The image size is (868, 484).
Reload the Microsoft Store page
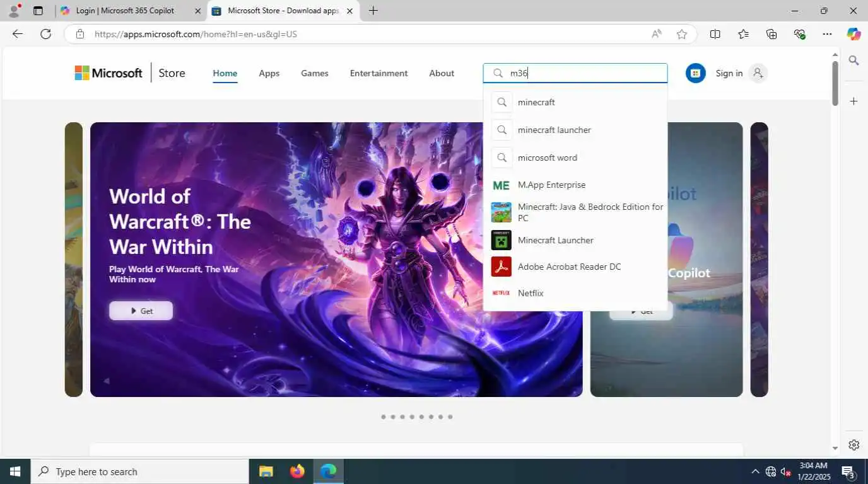45,34
